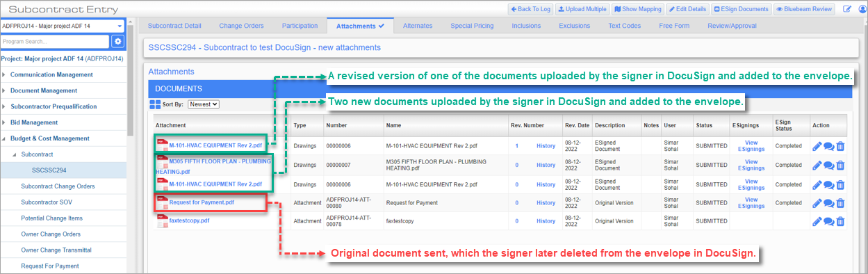The height and width of the screenshot is (274, 868).
Task: Go to Review/Approval tab
Action: (732, 26)
